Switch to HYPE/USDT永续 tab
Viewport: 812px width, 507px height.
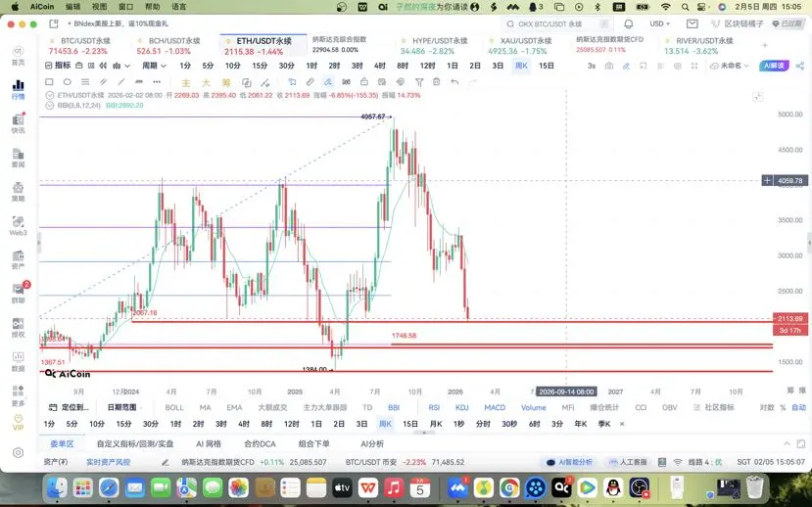435,46
